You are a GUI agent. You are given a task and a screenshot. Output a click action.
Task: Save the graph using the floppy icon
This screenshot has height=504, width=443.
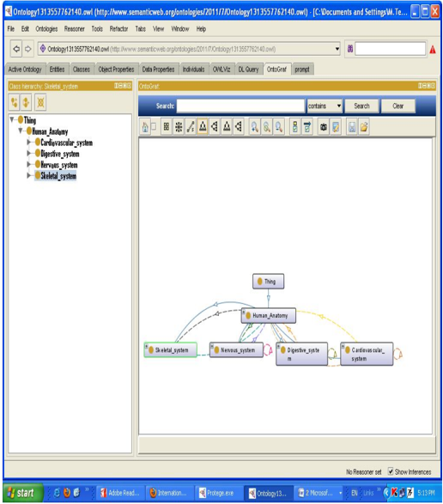[352, 126]
